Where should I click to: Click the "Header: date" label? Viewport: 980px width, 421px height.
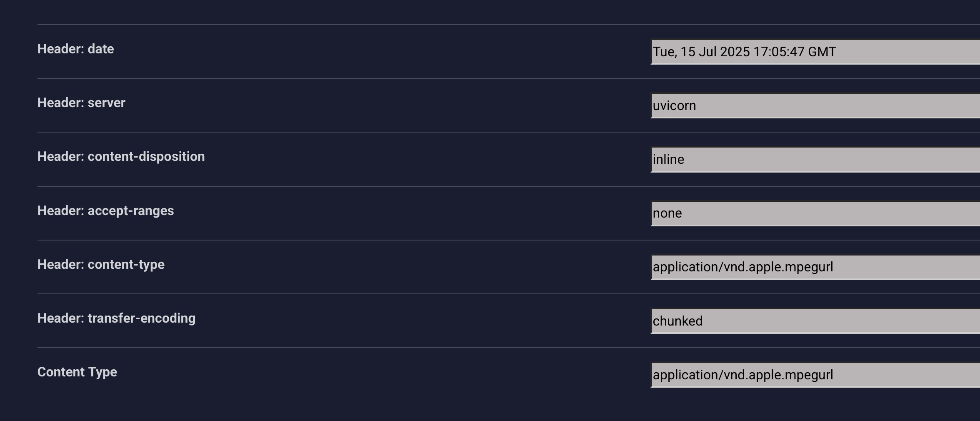(x=75, y=49)
